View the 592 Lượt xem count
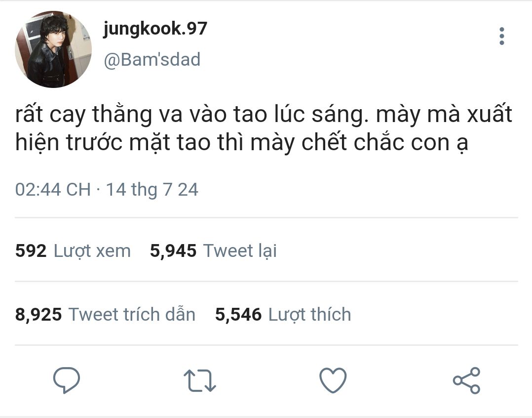 pyautogui.click(x=73, y=251)
